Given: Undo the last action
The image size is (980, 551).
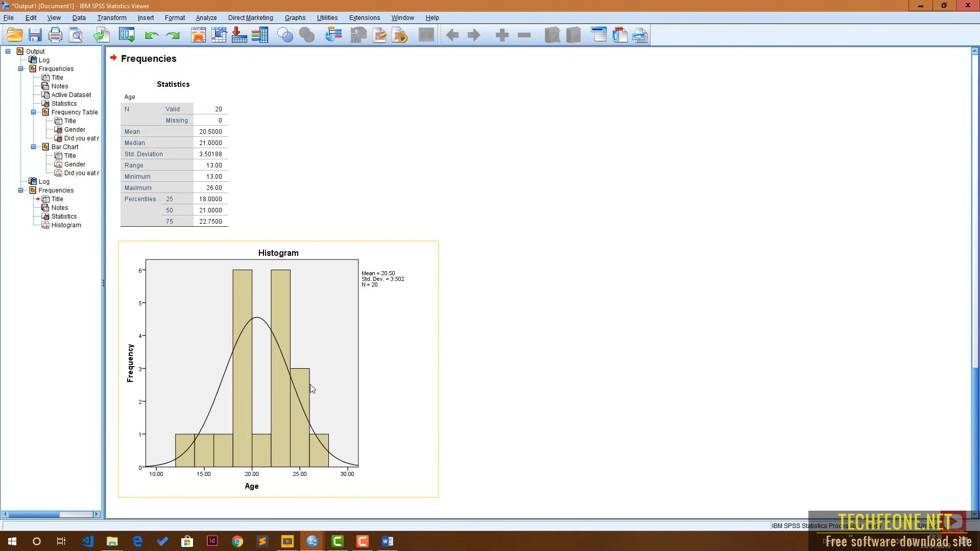Looking at the screenshot, I should [x=152, y=35].
